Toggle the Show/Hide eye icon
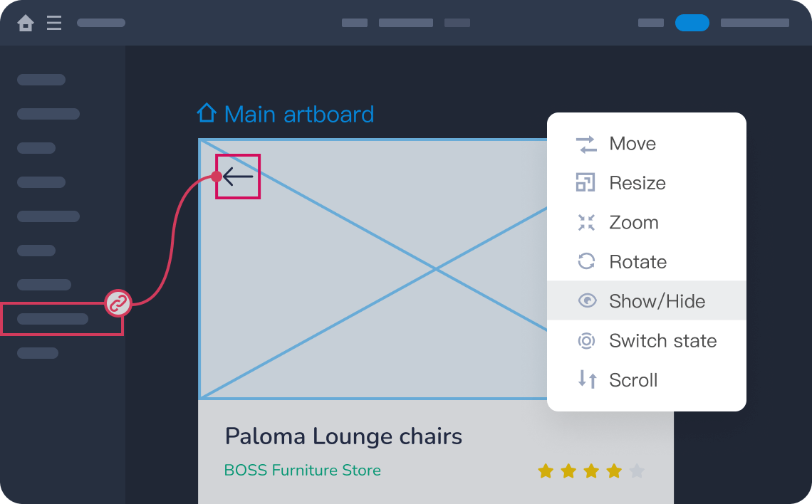 tap(586, 301)
